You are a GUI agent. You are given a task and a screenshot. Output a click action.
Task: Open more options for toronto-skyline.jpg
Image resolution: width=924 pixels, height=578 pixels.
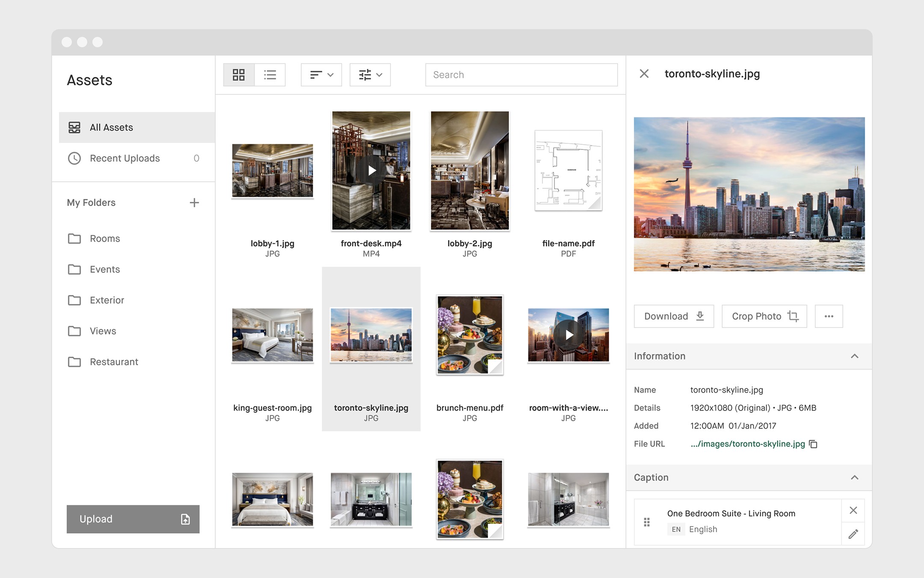[x=829, y=316]
